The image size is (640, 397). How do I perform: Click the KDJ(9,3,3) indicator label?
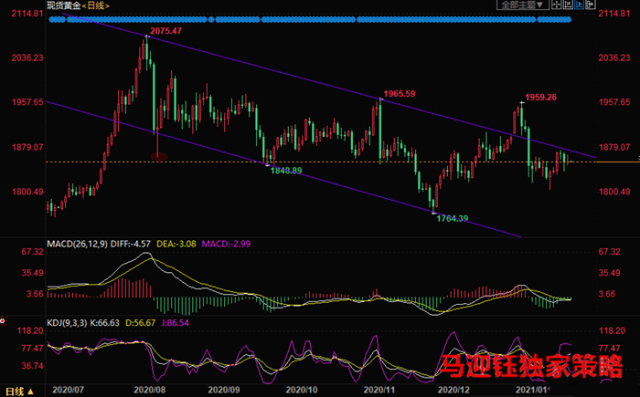(67, 323)
